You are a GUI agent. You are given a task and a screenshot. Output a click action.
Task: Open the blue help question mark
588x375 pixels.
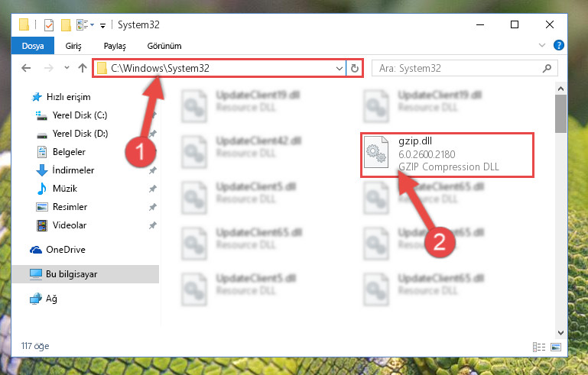click(x=558, y=45)
